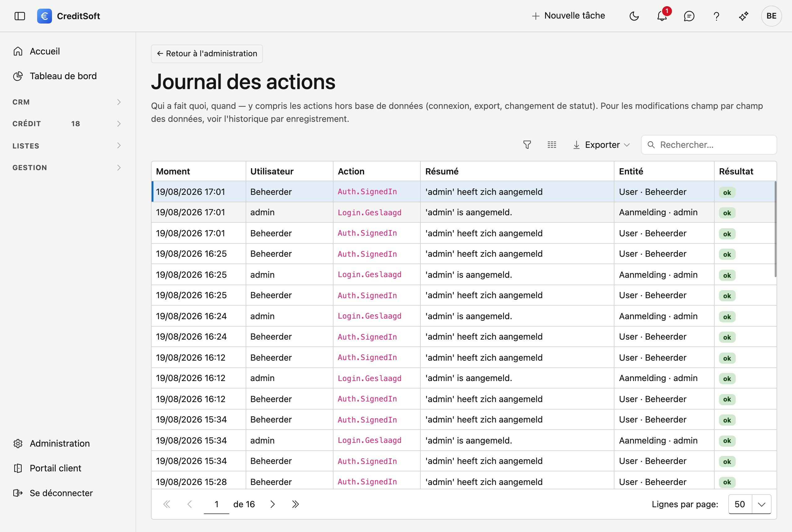This screenshot has height=532, width=792.
Task: Go to the previous page
Action: pyautogui.click(x=190, y=504)
